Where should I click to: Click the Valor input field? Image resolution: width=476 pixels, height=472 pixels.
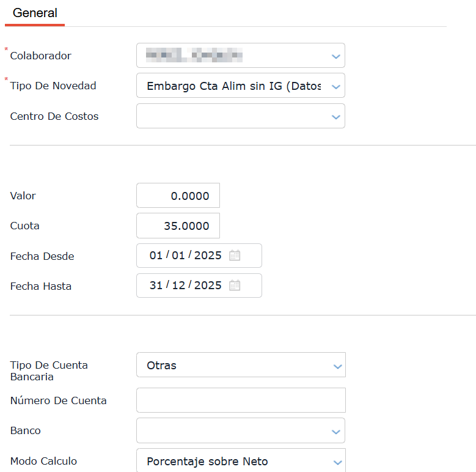(178, 196)
